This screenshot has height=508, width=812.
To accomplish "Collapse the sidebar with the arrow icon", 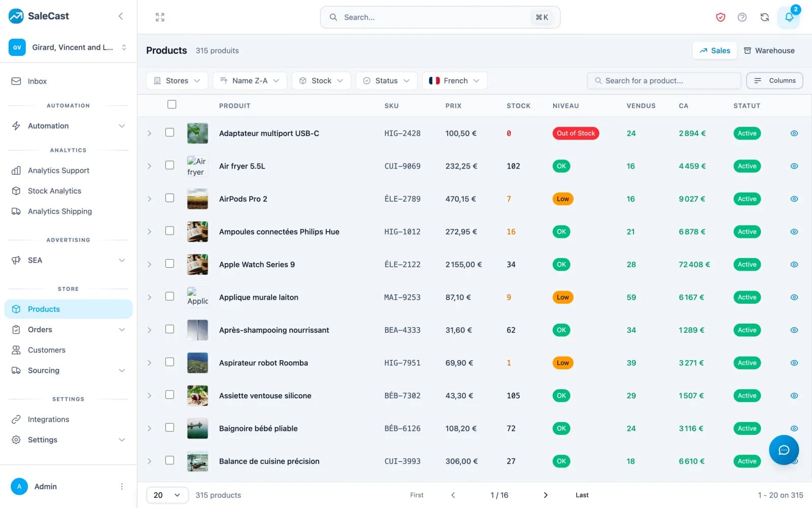I will click(121, 16).
